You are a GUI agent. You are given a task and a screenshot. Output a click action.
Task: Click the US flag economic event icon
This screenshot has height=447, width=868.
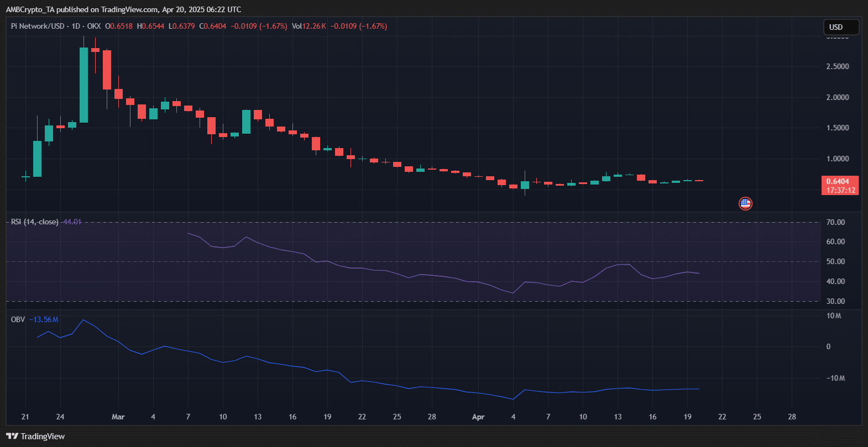745,203
